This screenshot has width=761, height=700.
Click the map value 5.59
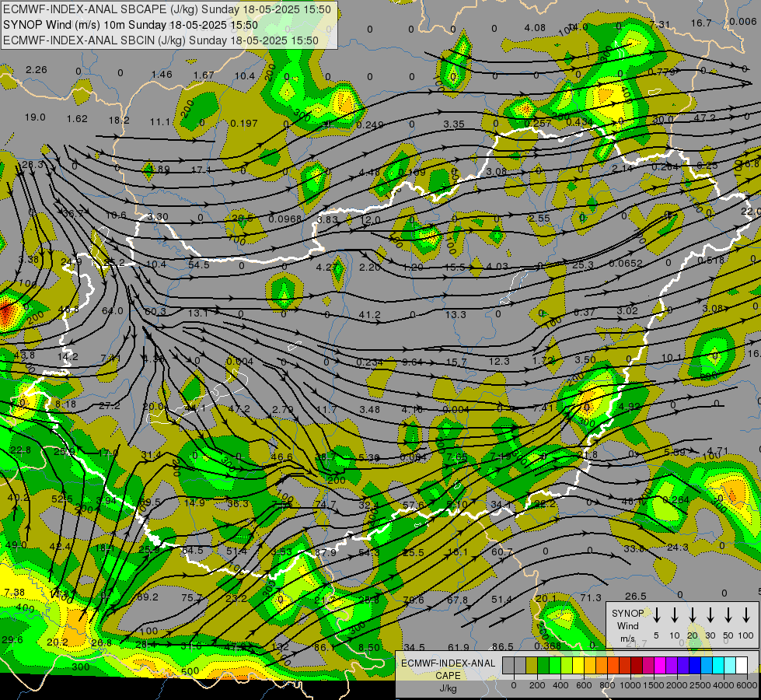675,452
